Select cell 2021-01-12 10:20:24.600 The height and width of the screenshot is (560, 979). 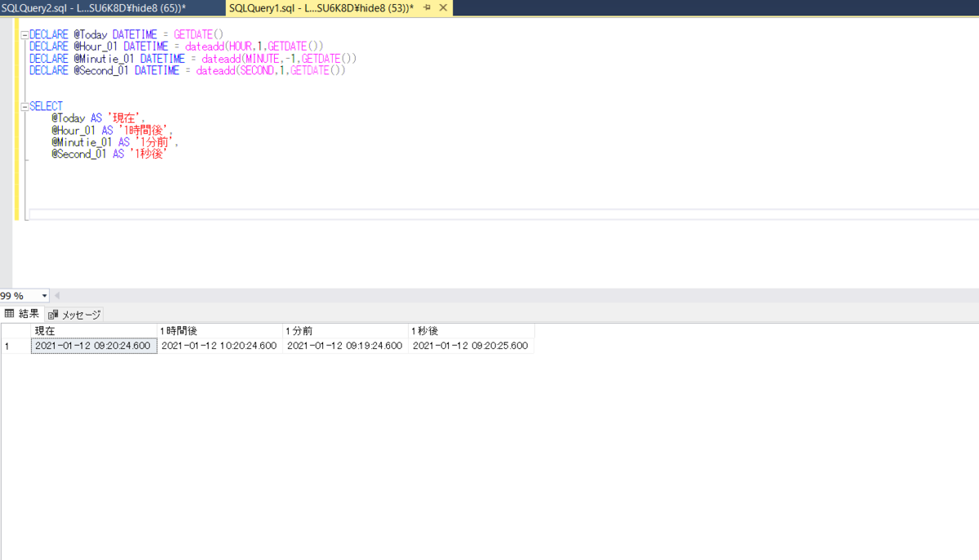click(x=219, y=346)
